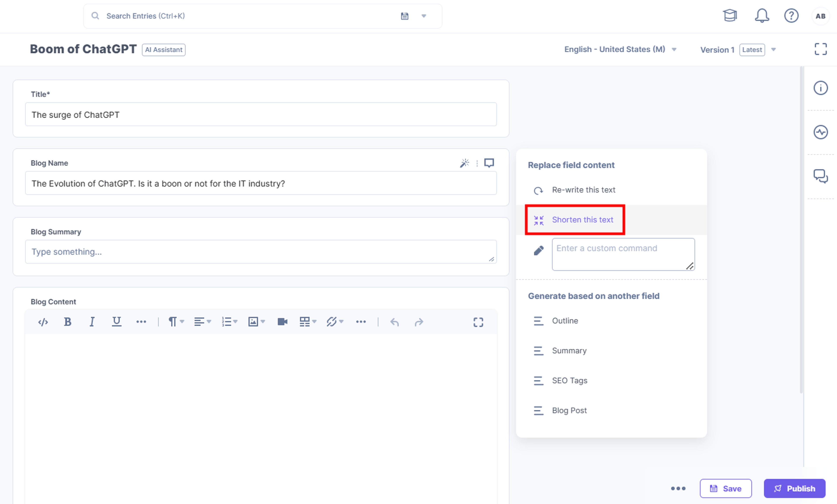This screenshot has width=837, height=504.
Task: Open the paragraph format dropdown
Action: tap(176, 322)
